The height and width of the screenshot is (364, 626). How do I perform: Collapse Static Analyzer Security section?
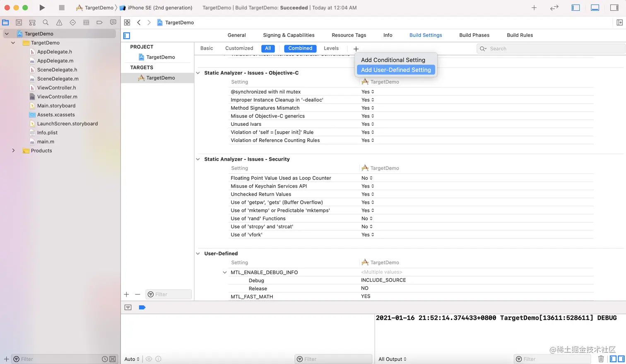coord(198,159)
